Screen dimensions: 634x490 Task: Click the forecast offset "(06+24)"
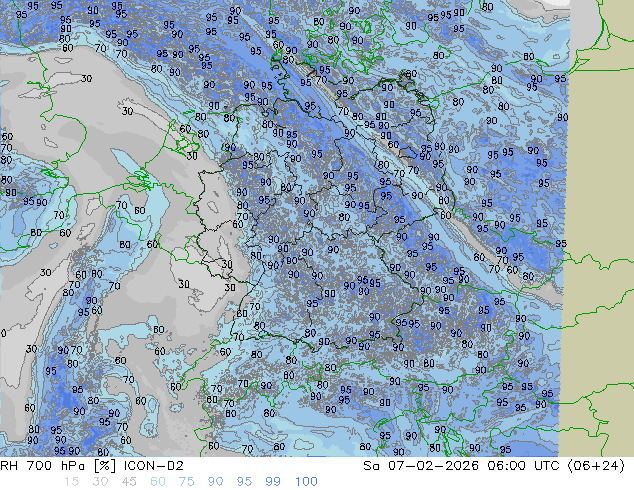point(596,466)
